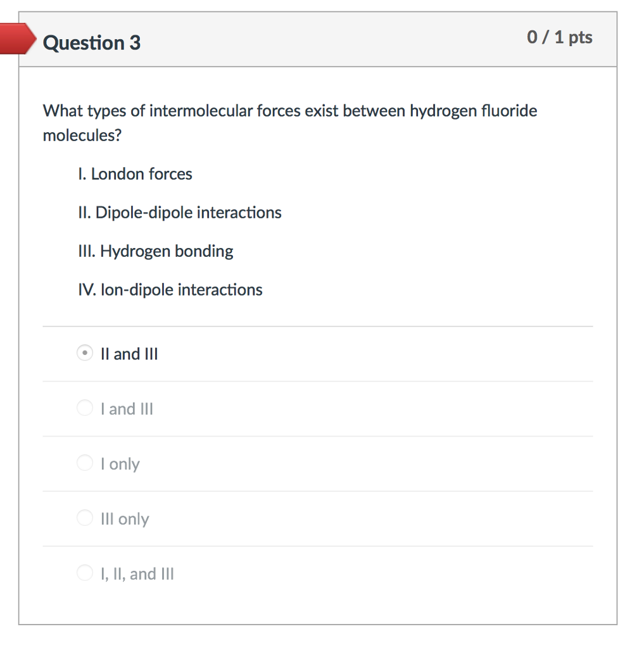The width and height of the screenshot is (644, 648).
Task: Click the red flag marker icon
Action: [16, 39]
